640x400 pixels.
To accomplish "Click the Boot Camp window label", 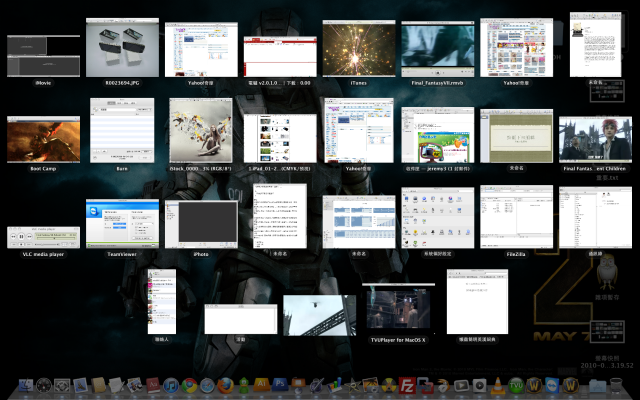I will [x=43, y=169].
